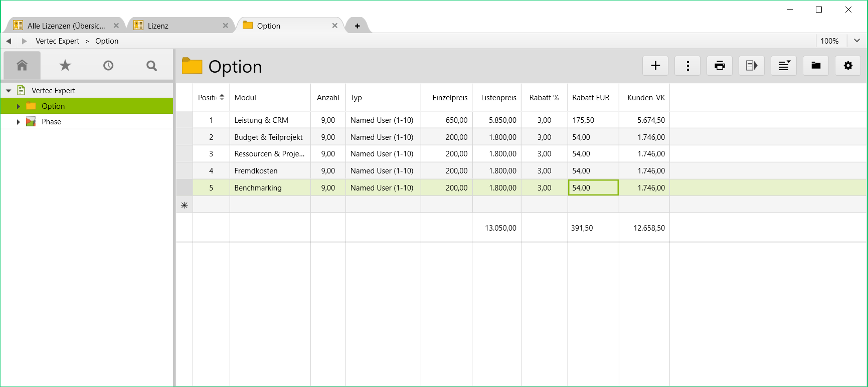
Task: Open the three-dot more actions menu
Action: point(687,66)
